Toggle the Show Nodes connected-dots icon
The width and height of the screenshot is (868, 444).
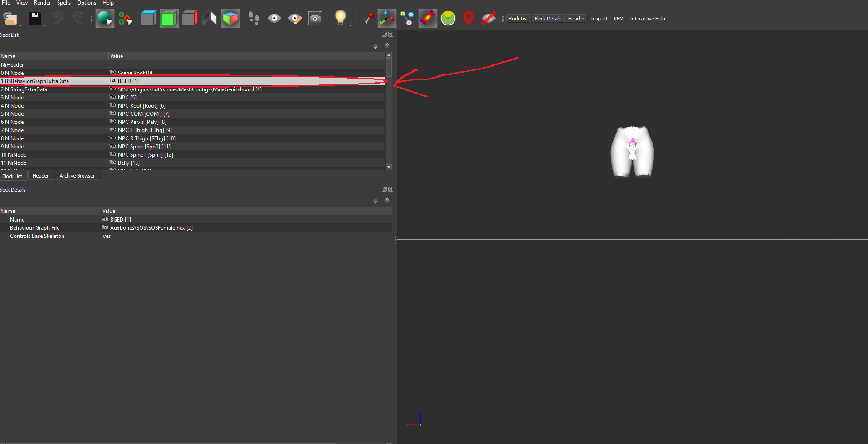pos(407,19)
